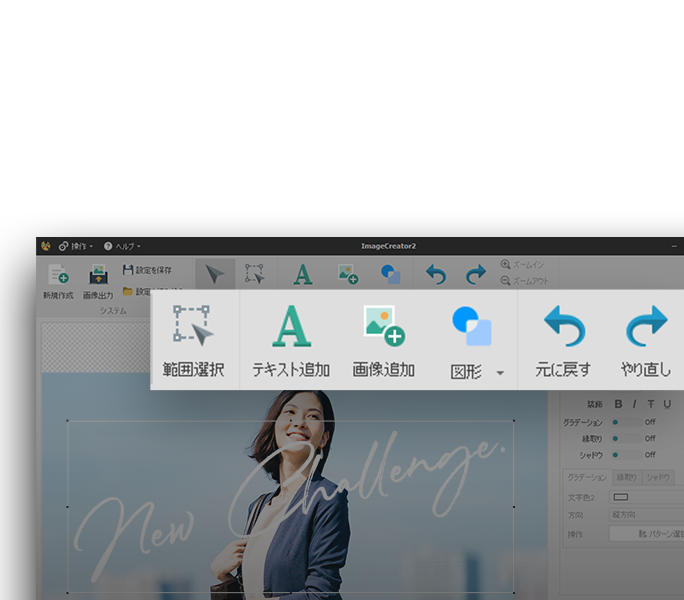Click the enlarged 図形 shapes icon
684x600 pixels.
(472, 326)
